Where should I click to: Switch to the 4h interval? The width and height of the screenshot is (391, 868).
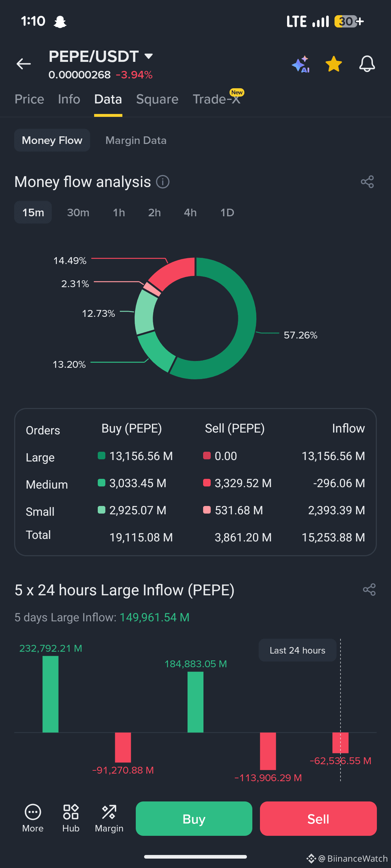tap(190, 212)
